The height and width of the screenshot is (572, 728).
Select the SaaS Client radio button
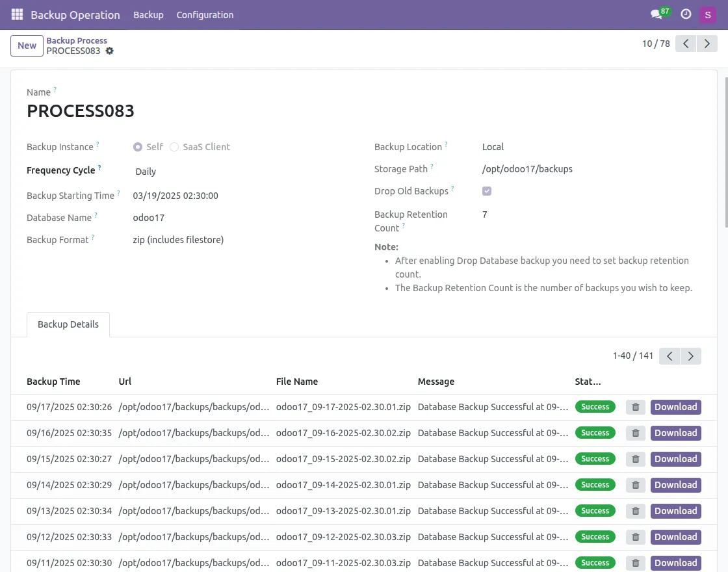coord(174,147)
